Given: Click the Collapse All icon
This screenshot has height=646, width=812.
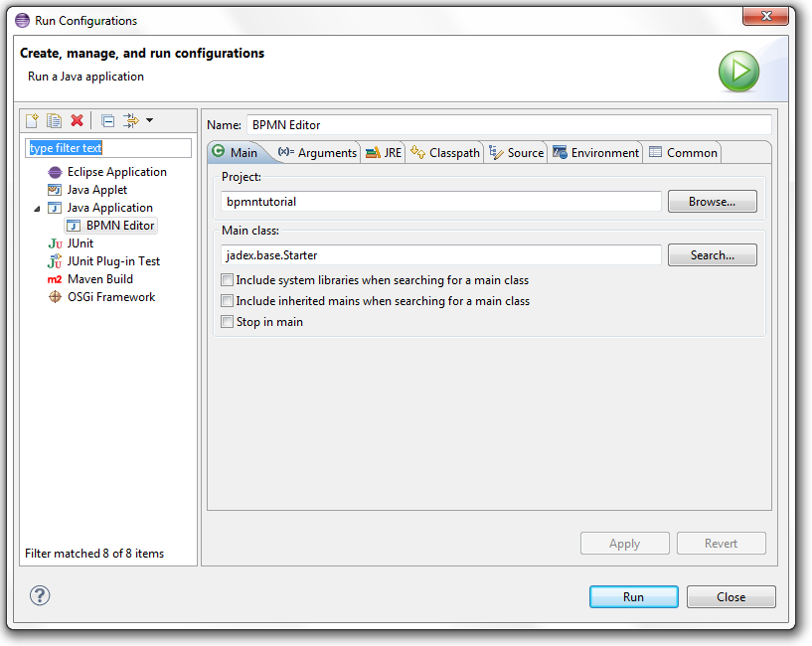Looking at the screenshot, I should [x=107, y=120].
